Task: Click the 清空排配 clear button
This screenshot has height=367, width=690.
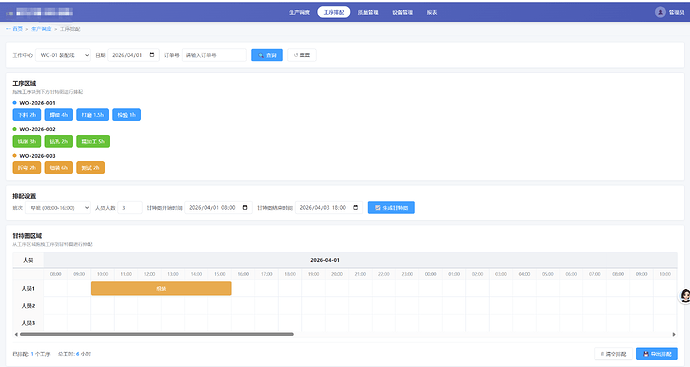Action: [x=613, y=354]
